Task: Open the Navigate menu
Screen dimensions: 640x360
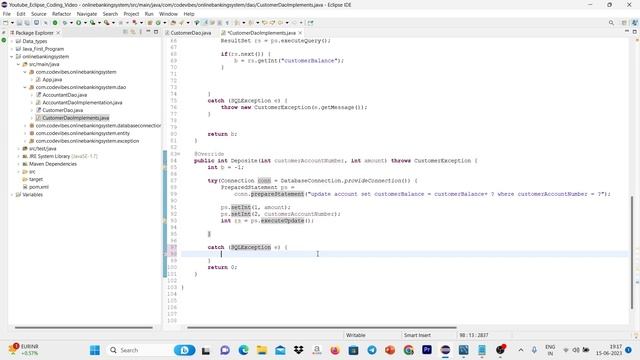Action: pos(87,14)
